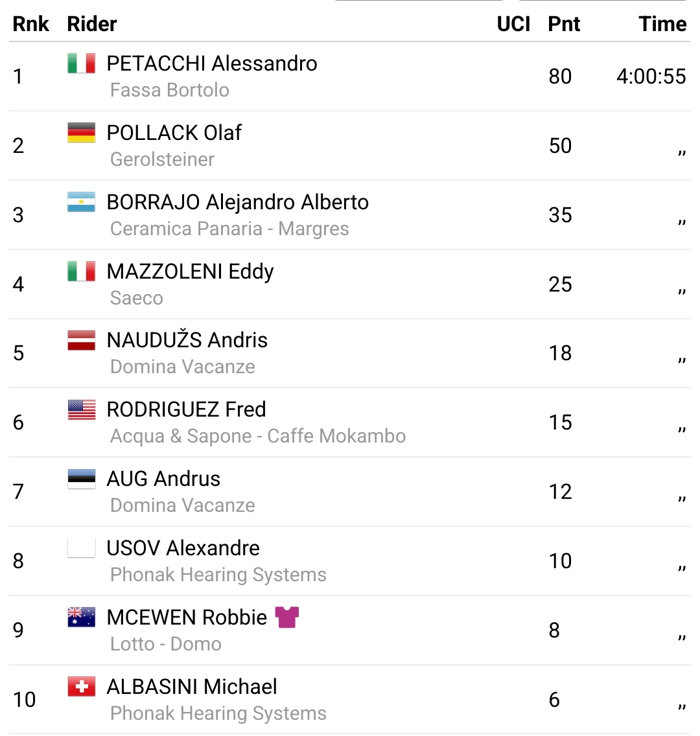Click purple jersey icon after McEwen
Image resolution: width=700 pixels, height=736 pixels.
(x=287, y=617)
